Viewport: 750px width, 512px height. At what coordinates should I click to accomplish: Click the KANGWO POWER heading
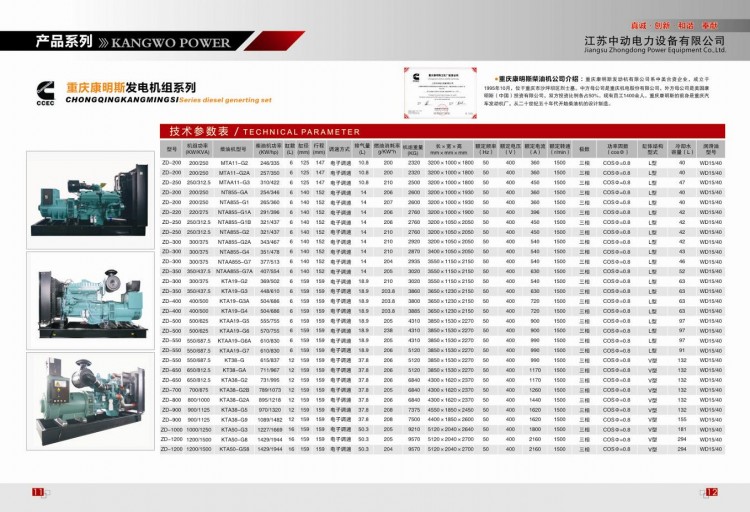click(x=171, y=43)
